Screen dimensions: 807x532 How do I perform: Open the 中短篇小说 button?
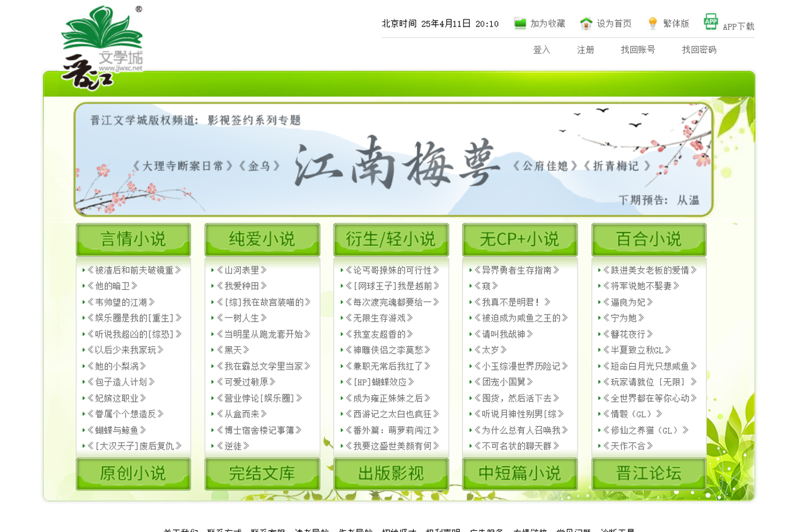click(520, 474)
